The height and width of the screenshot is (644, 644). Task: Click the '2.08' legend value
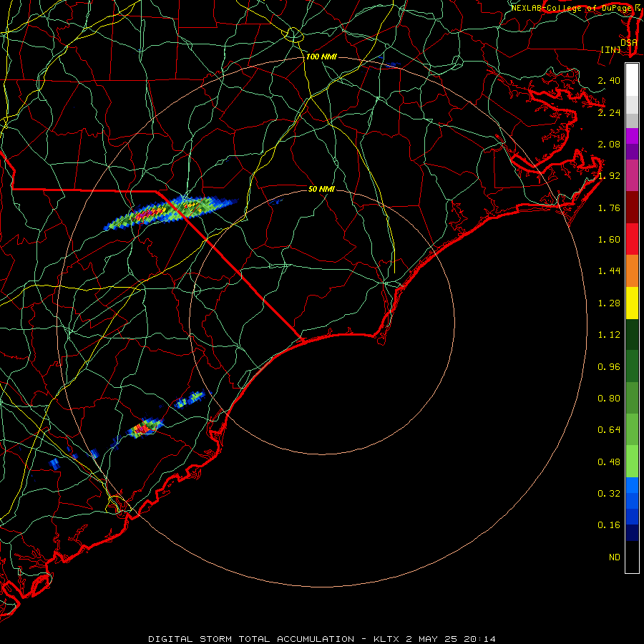609,144
